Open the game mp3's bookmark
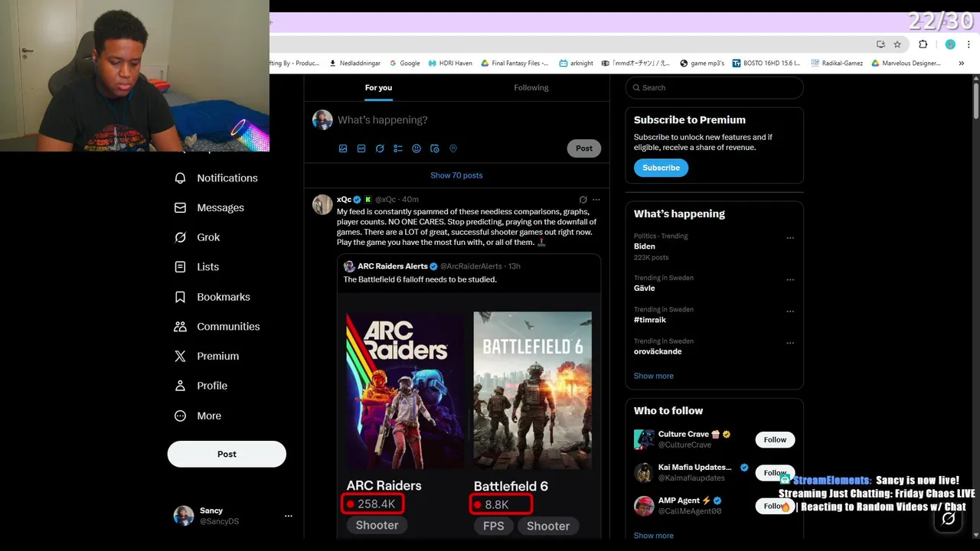 701,64
